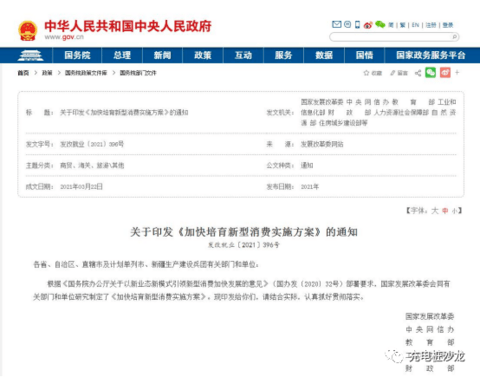This screenshot has width=480, height=377.
Task: Click the table title 关于印发《加快培育新型消费实施方案》的通知
Action: click(124, 113)
